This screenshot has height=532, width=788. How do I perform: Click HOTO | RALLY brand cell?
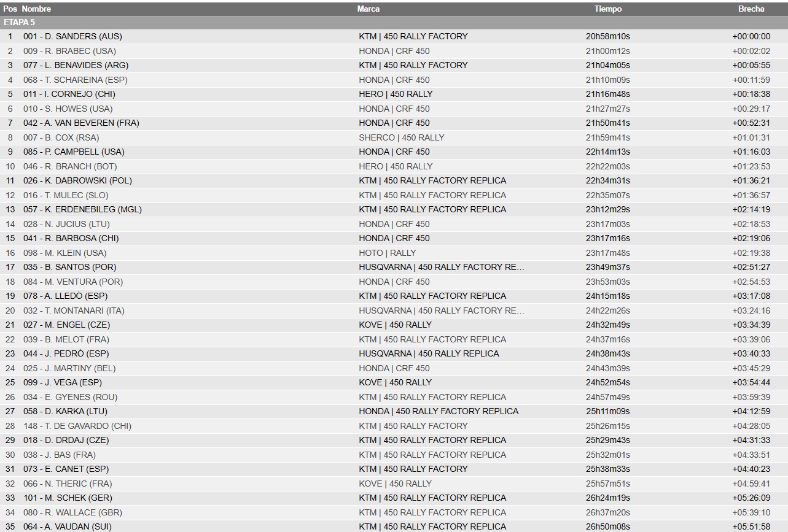click(x=388, y=253)
